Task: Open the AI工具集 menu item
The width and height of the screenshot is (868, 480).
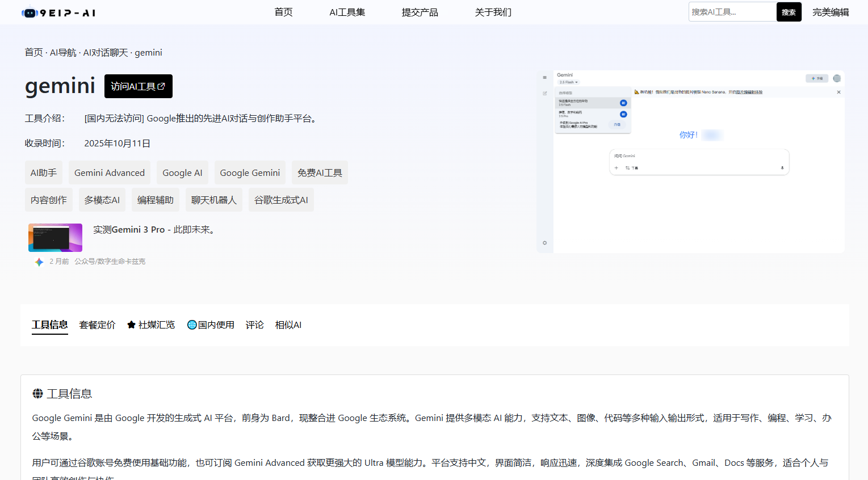Action: pos(347,12)
